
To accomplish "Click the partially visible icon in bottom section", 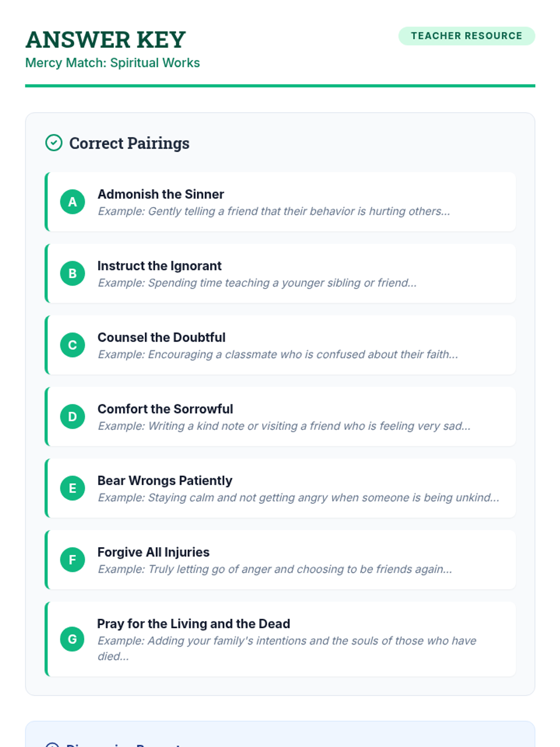I will pos(52,745).
